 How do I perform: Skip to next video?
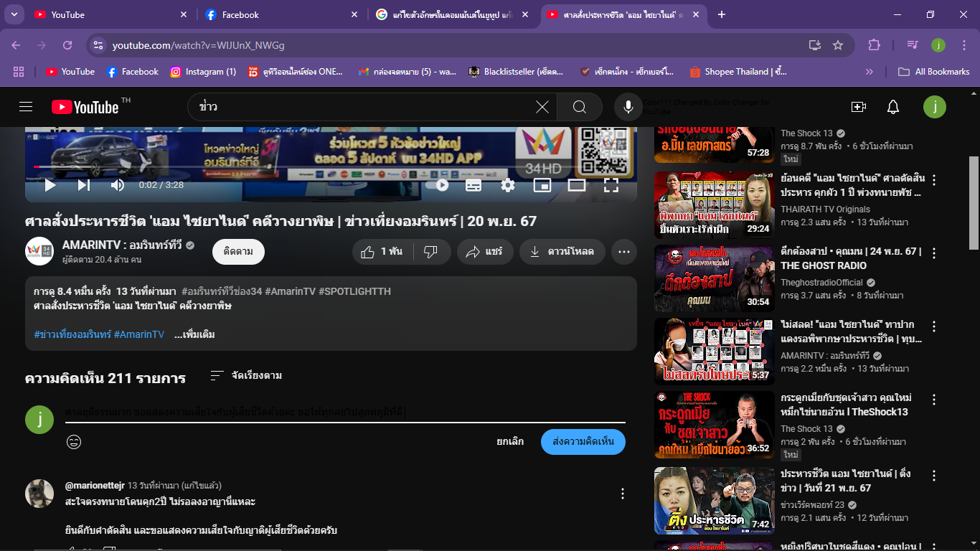click(84, 185)
